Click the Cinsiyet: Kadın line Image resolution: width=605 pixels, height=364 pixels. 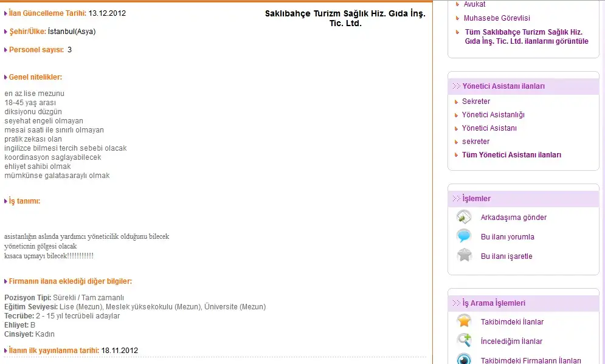29,334
